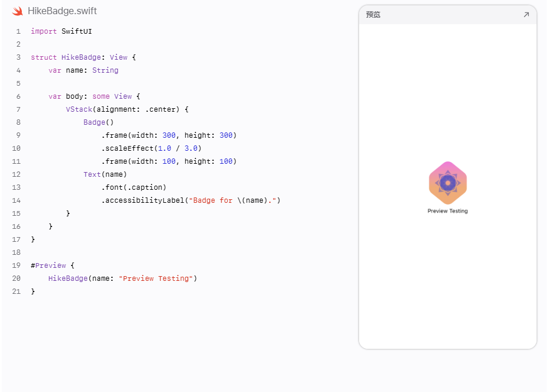Click "Preview Testing" string on line 20
The width and height of the screenshot is (549, 392).
click(x=156, y=278)
